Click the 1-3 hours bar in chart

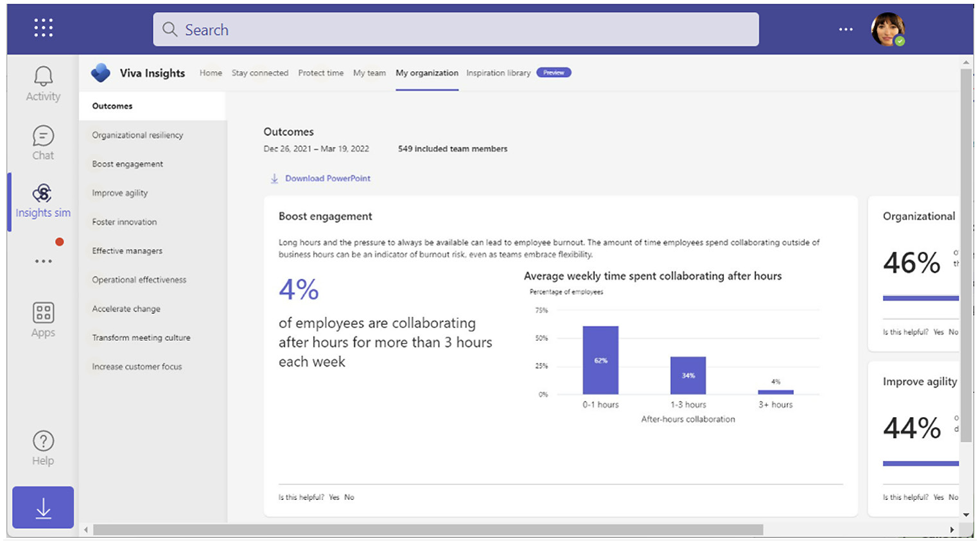(688, 375)
